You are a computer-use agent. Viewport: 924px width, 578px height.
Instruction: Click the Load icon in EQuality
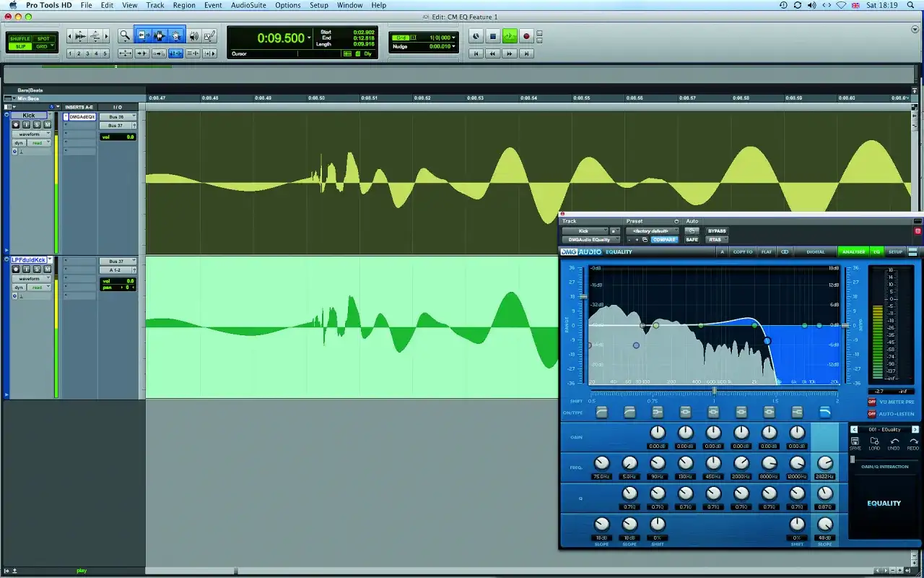(x=874, y=442)
